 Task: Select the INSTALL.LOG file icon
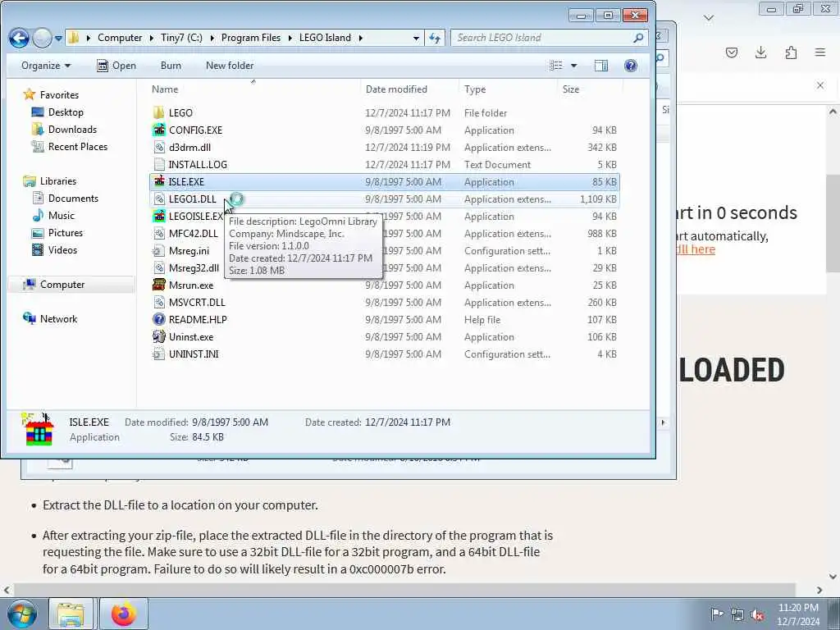158,164
